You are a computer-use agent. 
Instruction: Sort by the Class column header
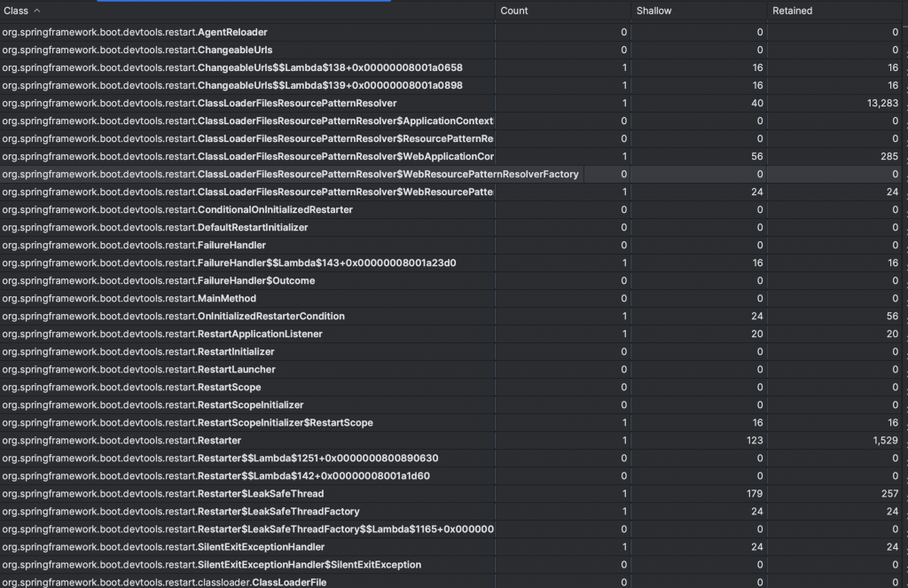tap(247, 11)
